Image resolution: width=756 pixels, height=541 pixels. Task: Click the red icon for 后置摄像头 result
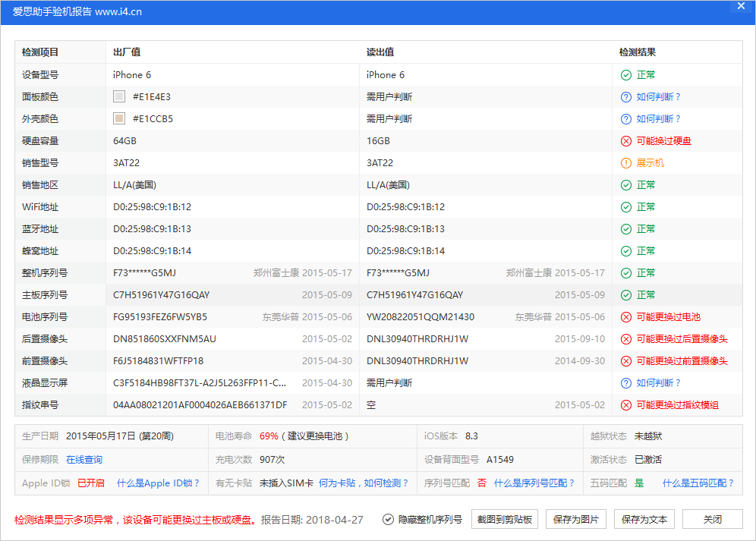click(625, 338)
